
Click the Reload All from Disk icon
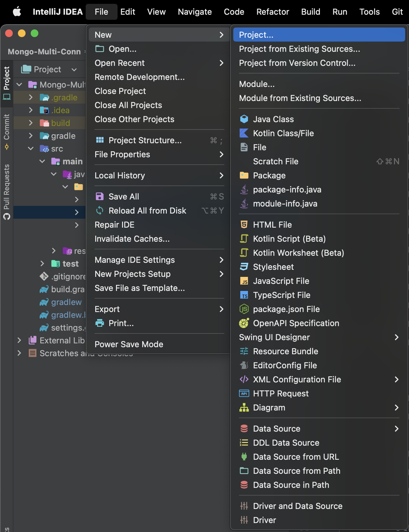tap(100, 211)
